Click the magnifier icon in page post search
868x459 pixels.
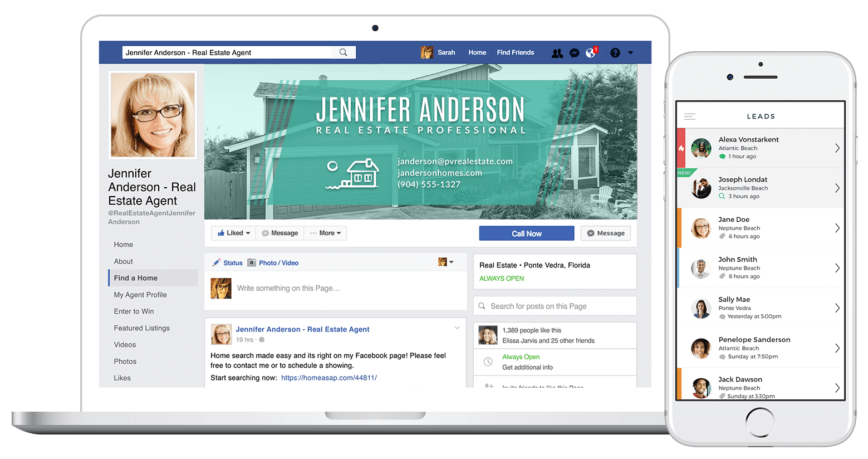[482, 306]
